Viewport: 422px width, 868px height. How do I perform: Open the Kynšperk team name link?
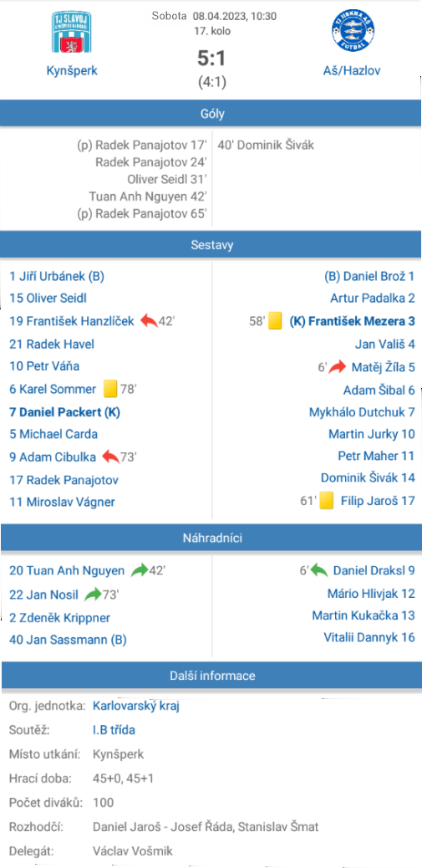coord(72,71)
